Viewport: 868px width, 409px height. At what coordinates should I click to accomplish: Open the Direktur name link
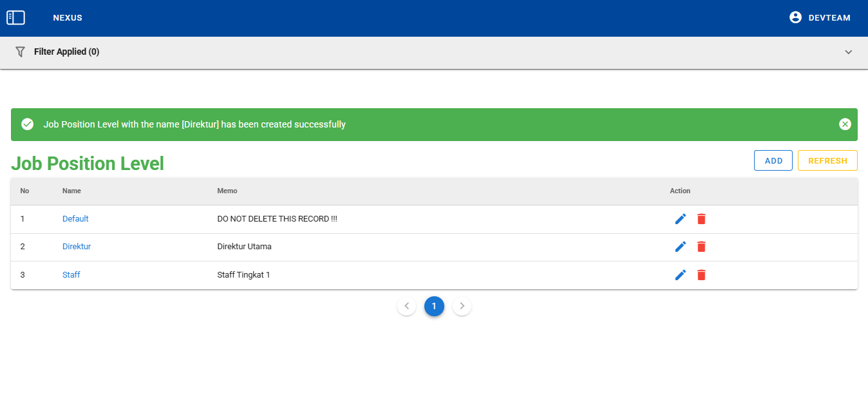tap(77, 247)
